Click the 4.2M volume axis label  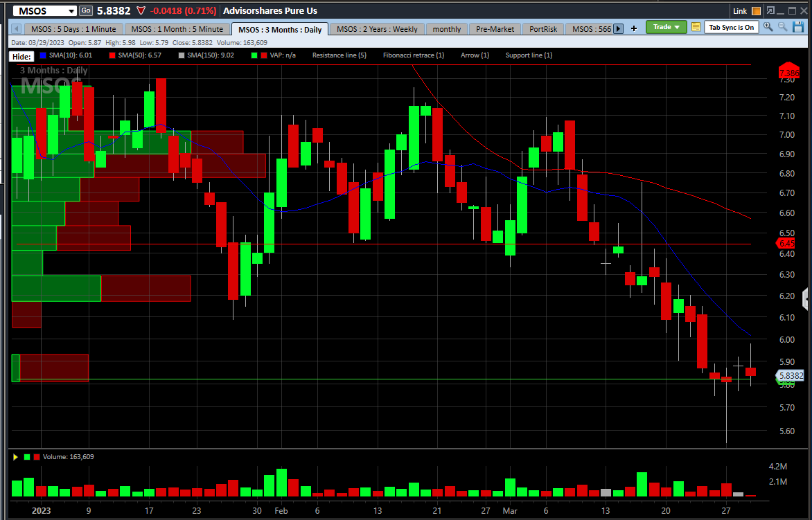778,467
